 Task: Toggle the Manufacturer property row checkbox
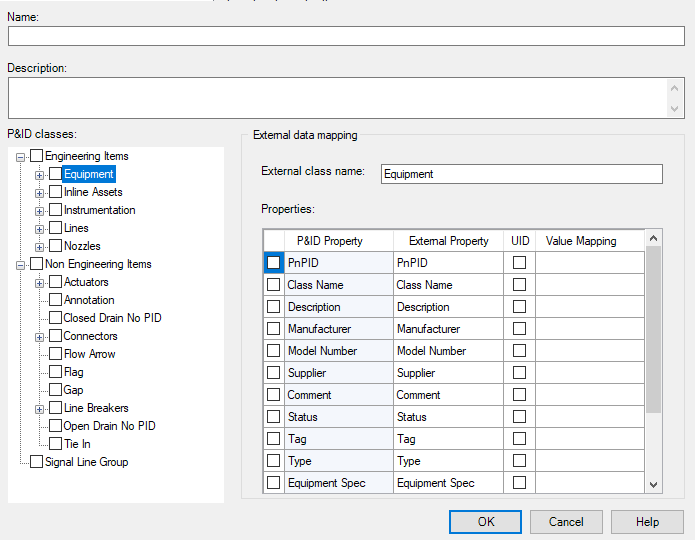(274, 329)
